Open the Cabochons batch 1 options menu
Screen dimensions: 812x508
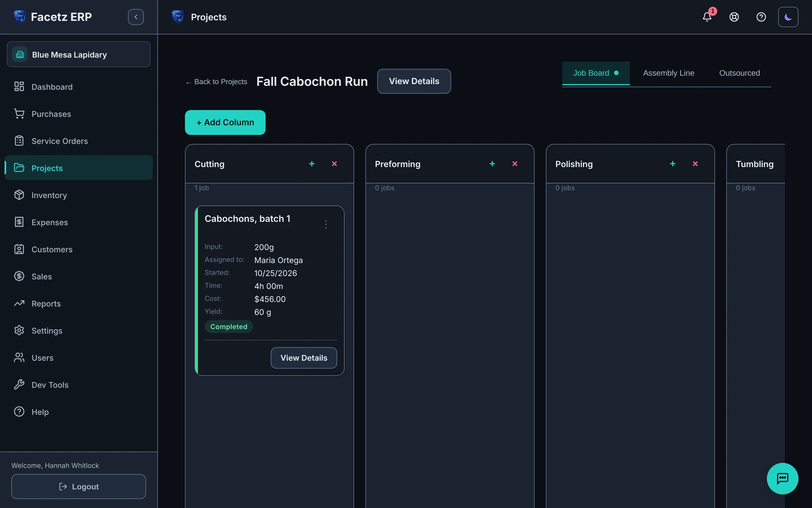click(x=326, y=224)
